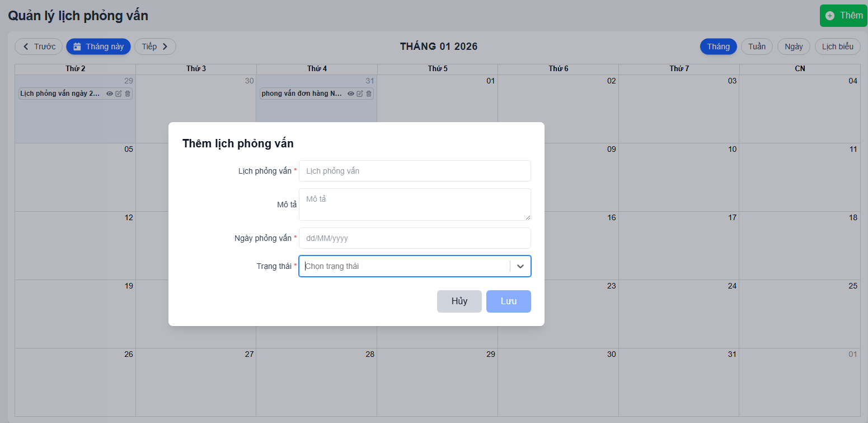Open the Lịch biểu schedule view
Viewport: 868px width, 423px height.
pos(837,47)
